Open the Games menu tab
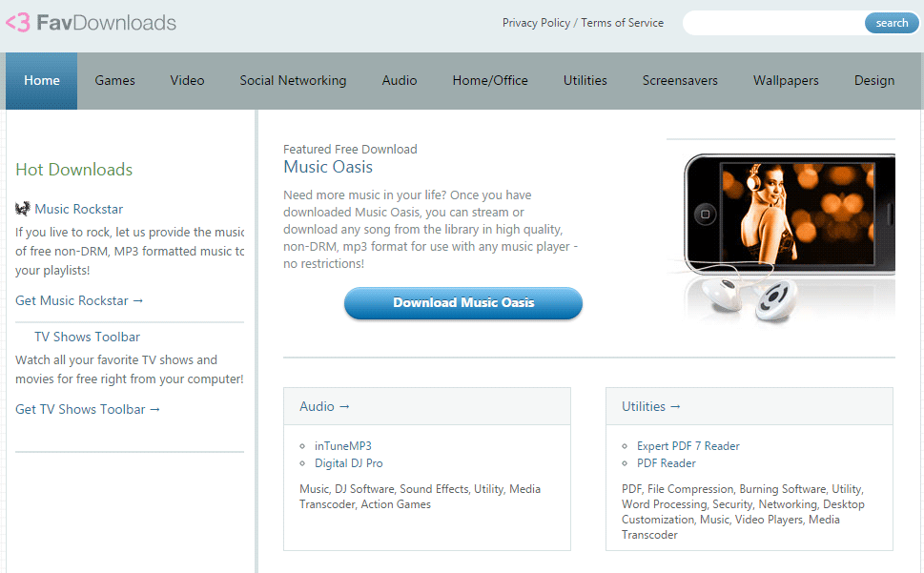The width and height of the screenshot is (924, 573). (x=115, y=81)
